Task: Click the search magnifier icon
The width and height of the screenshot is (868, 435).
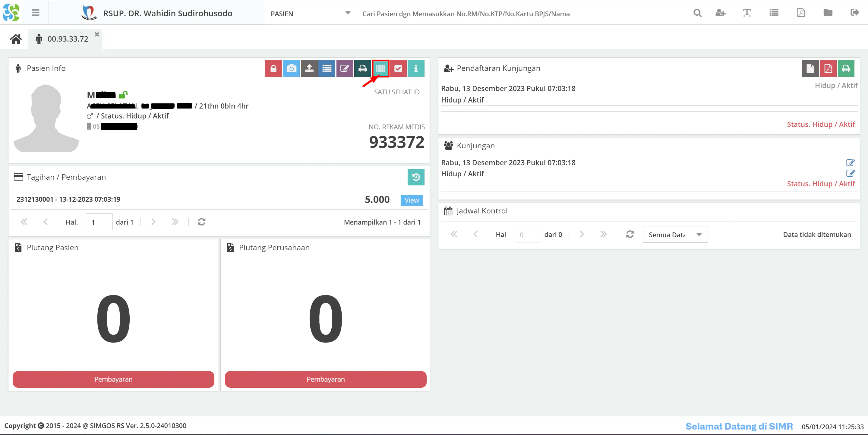Action: click(x=697, y=13)
